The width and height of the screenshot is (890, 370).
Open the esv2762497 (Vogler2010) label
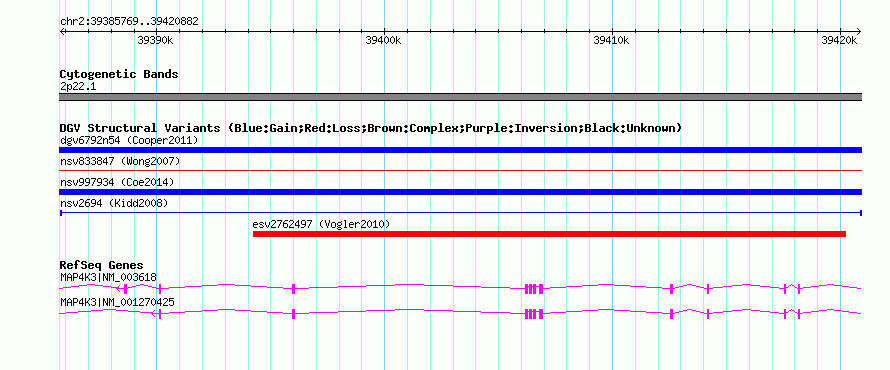point(321,224)
